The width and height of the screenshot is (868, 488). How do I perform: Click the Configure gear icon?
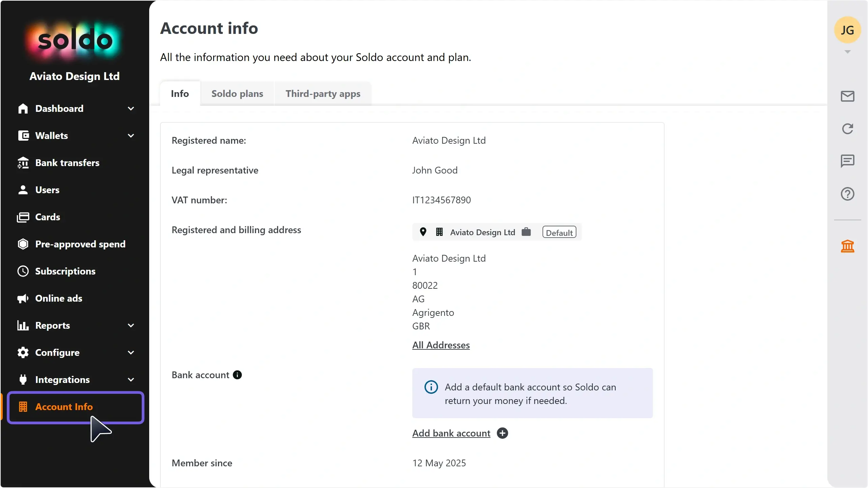(x=23, y=352)
